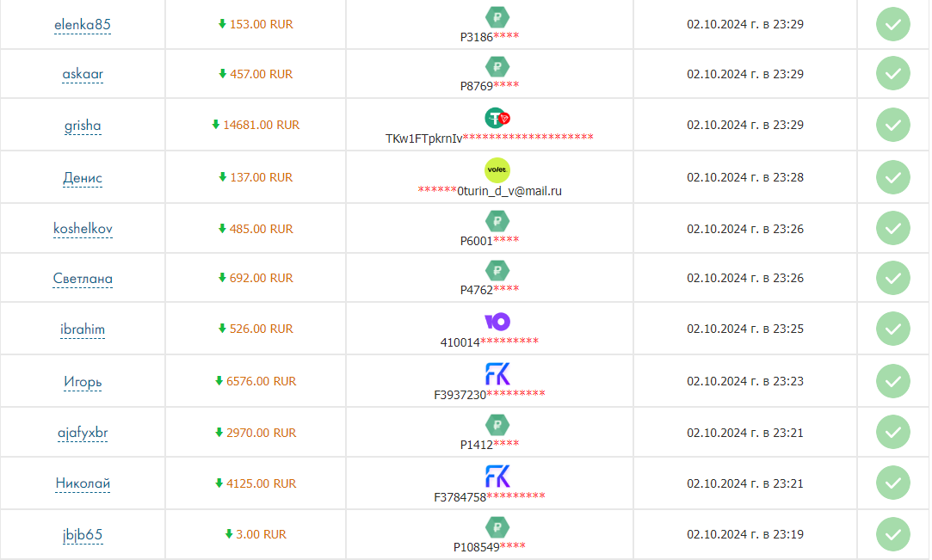Click the Payeer icon above P8769

point(497,66)
